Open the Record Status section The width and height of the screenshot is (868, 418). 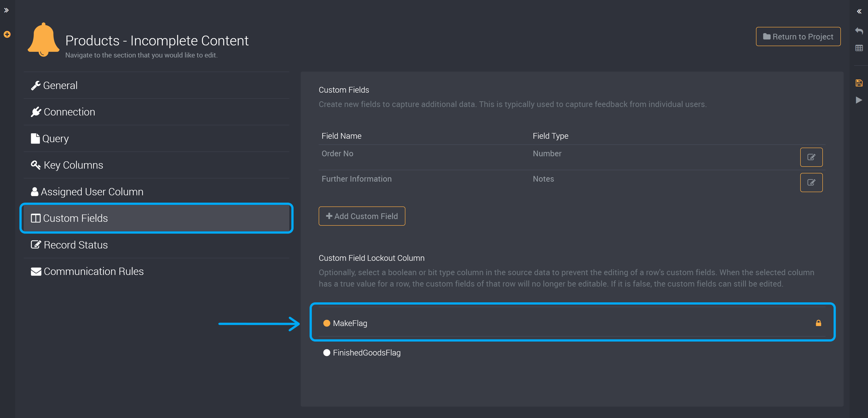pyautogui.click(x=156, y=245)
